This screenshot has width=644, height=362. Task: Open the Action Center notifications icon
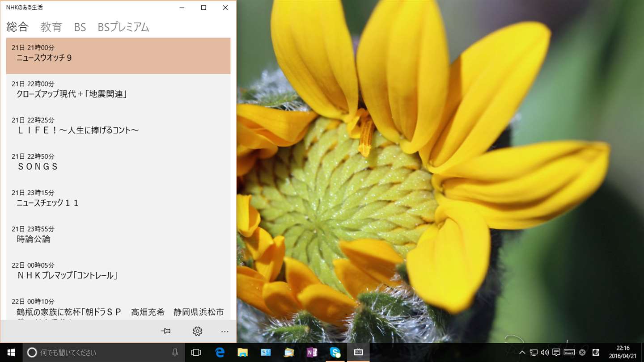pyautogui.click(x=556, y=353)
